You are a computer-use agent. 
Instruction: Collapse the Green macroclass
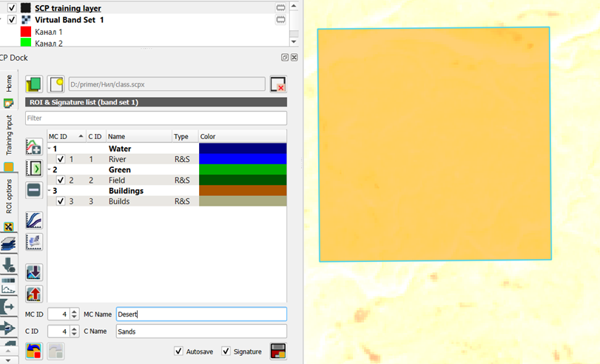tap(50, 169)
